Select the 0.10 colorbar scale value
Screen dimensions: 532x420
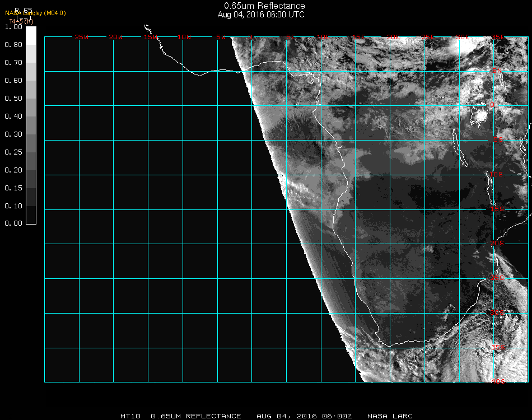pos(13,206)
